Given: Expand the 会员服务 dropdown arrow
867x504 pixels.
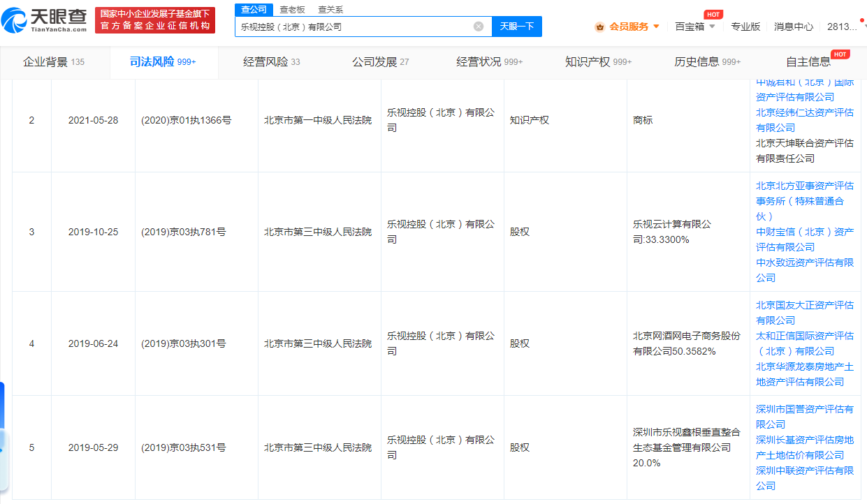Looking at the screenshot, I should click(656, 27).
